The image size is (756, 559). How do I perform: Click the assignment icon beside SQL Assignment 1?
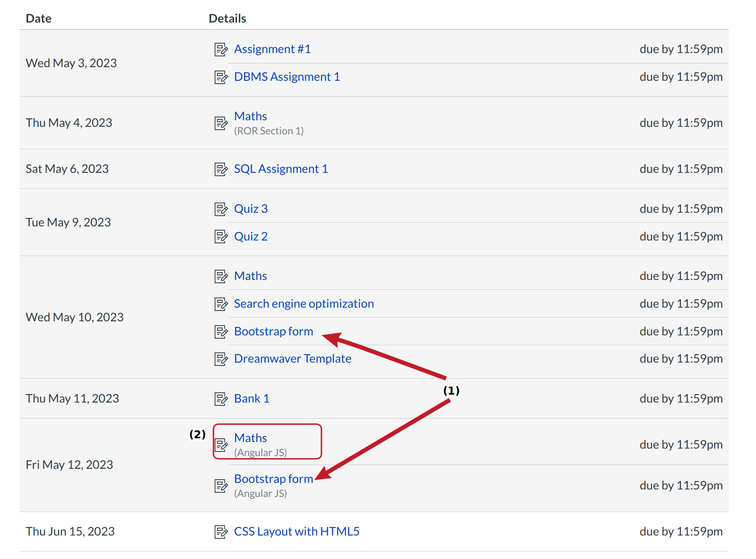tap(221, 169)
